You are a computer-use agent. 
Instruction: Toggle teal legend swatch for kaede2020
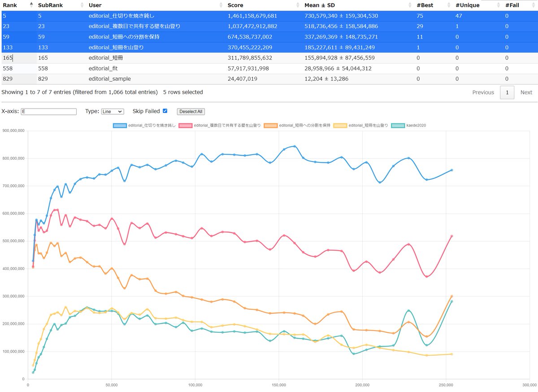pyautogui.click(x=399, y=126)
